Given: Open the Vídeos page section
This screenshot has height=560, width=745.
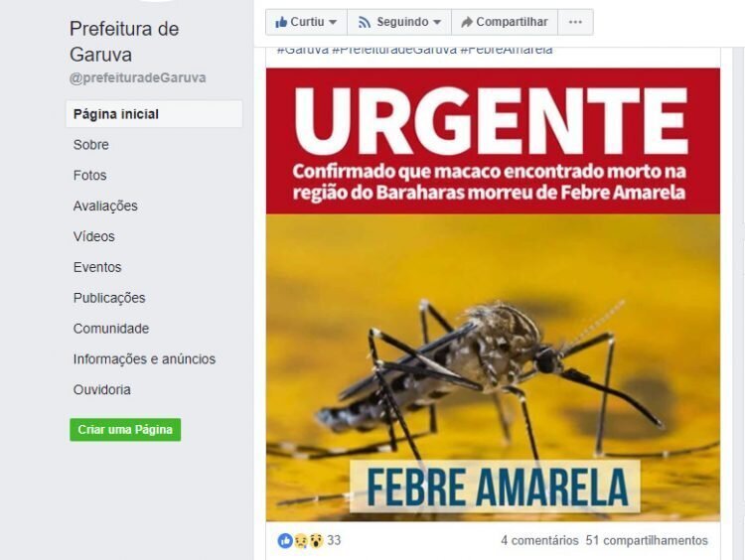Looking at the screenshot, I should tap(94, 236).
